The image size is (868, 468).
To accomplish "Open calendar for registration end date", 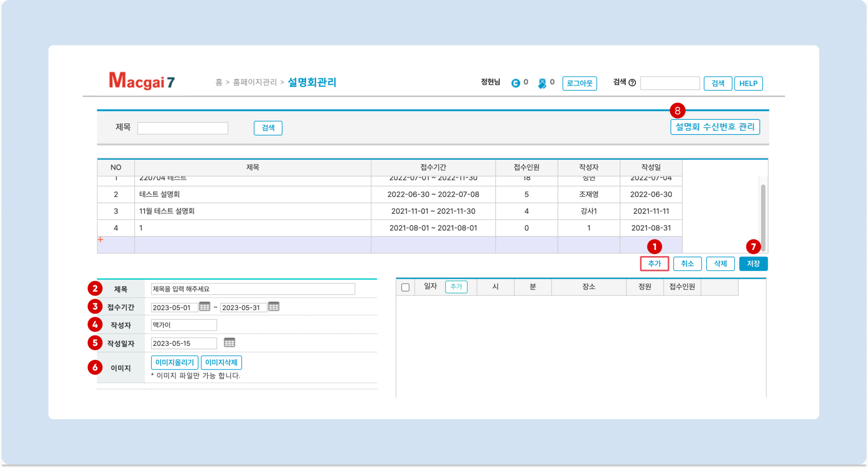I will click(x=274, y=307).
